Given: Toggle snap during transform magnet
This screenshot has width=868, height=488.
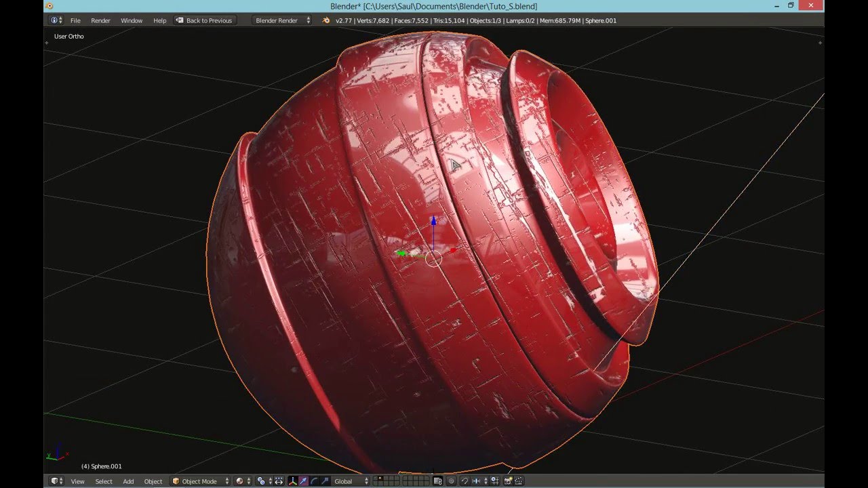Looking at the screenshot, I should [465, 481].
